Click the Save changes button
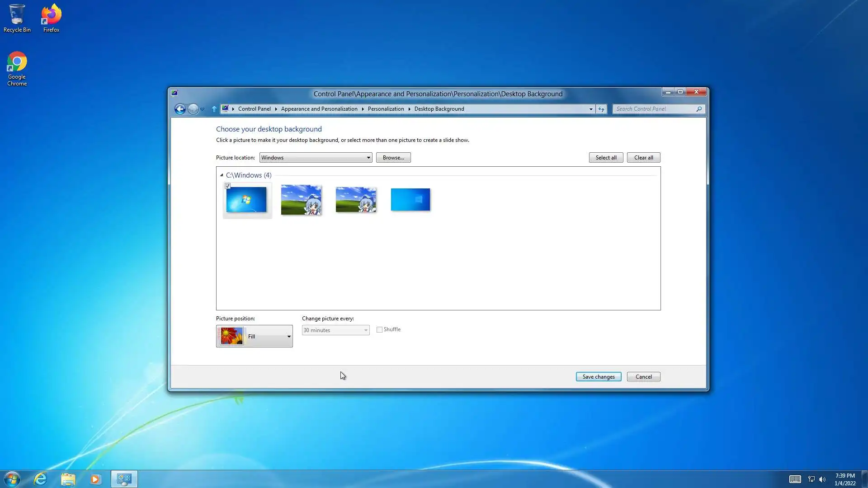 coord(598,377)
